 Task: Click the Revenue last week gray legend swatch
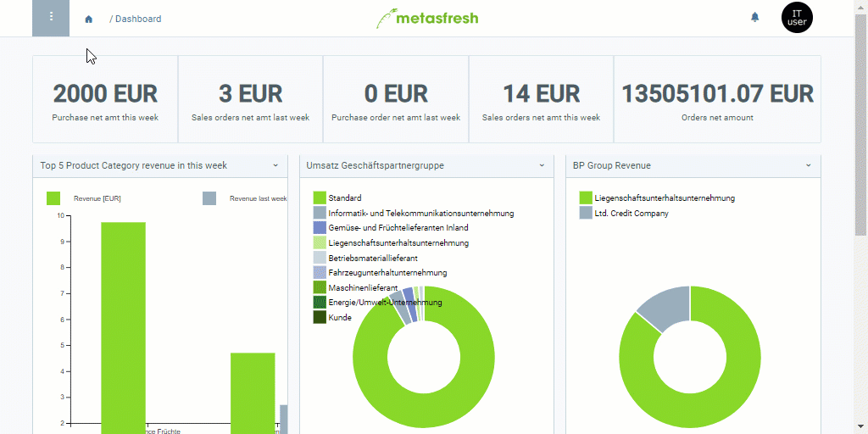(x=209, y=198)
